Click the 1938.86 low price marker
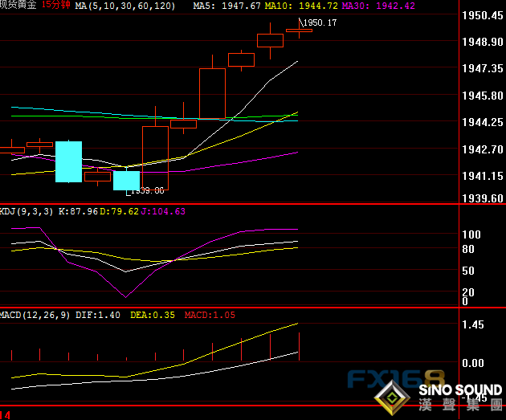506x420 pixels. point(147,190)
